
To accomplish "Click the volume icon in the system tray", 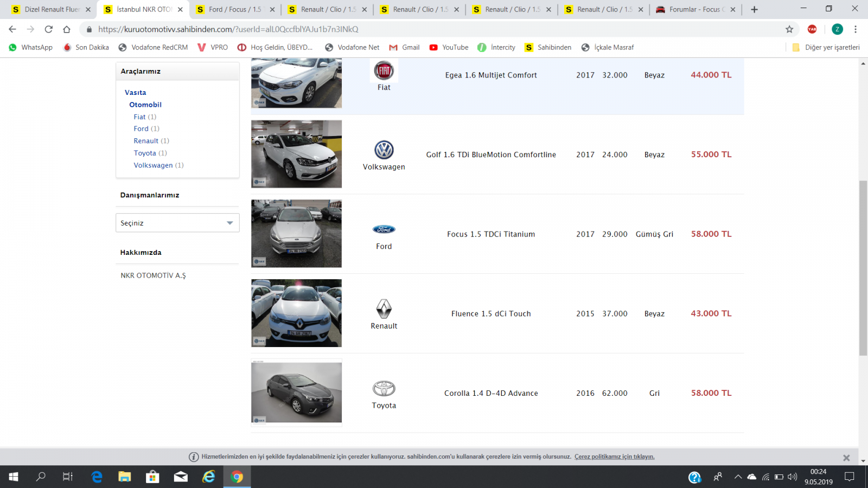I will pos(793,477).
